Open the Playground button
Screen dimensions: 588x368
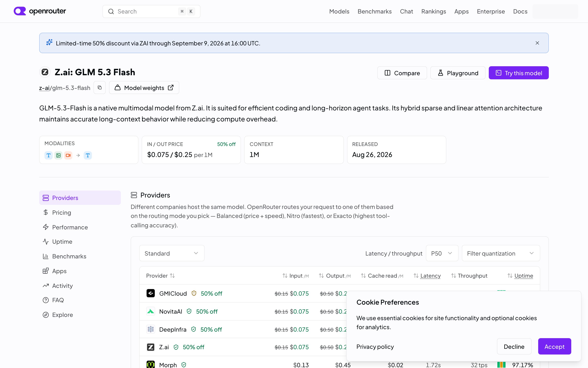point(458,73)
